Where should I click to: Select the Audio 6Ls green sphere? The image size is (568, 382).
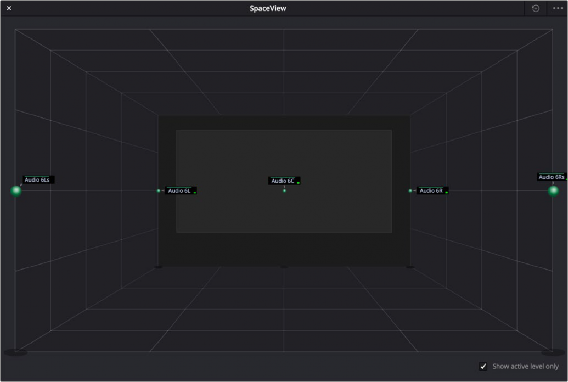point(16,191)
